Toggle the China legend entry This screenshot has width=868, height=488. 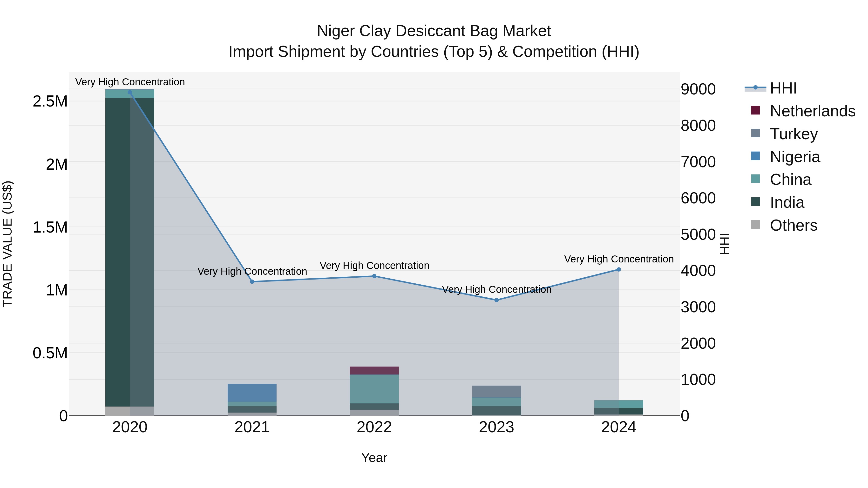[781, 180]
